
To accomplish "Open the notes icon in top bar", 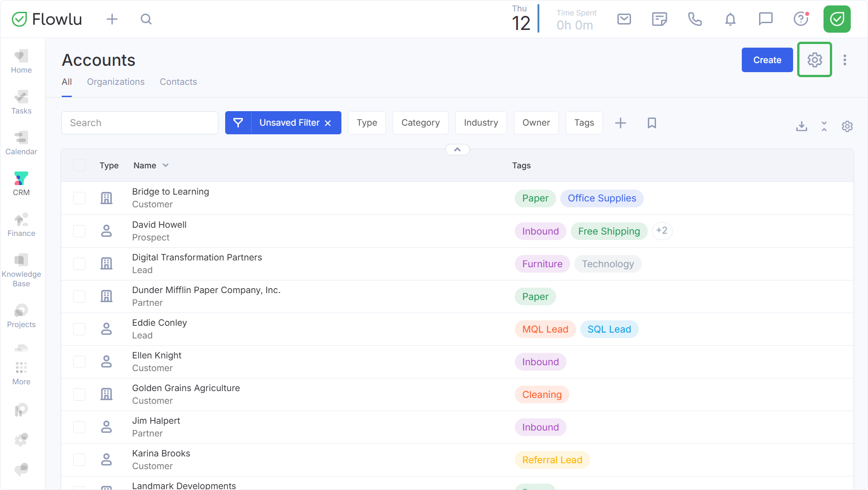I will pos(659,19).
